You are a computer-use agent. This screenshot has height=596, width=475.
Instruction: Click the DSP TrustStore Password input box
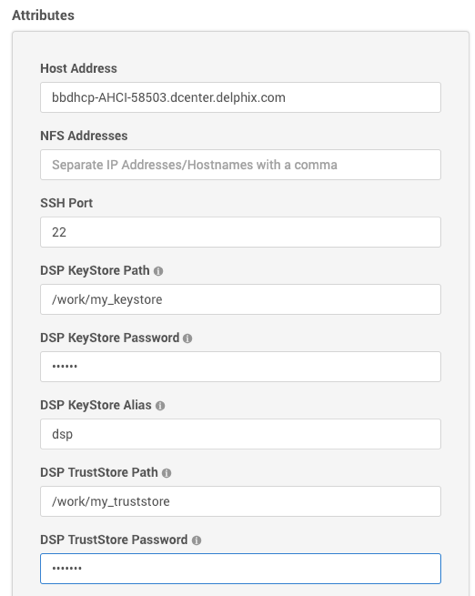[x=241, y=568]
